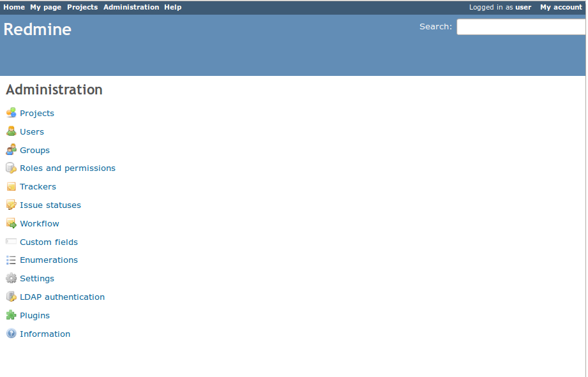Click the Groups icon
588x377 pixels.
coord(11,150)
